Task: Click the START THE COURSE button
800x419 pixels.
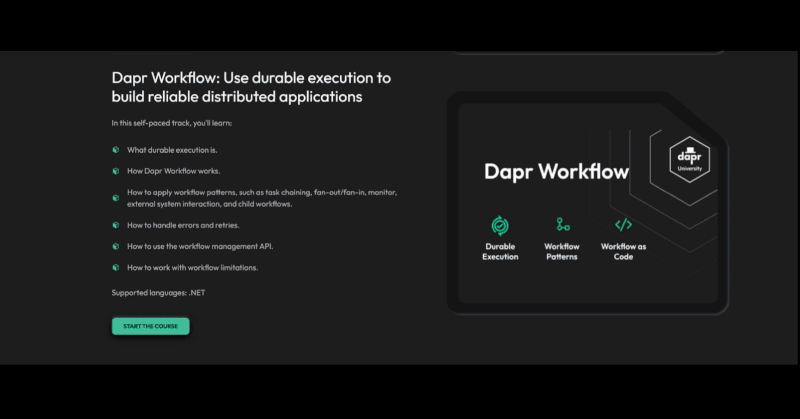Action: pos(151,326)
